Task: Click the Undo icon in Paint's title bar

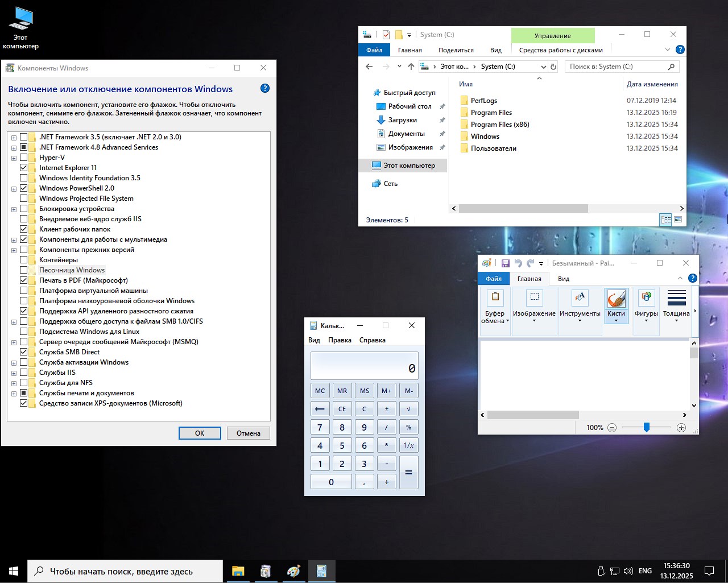Action: pos(518,263)
